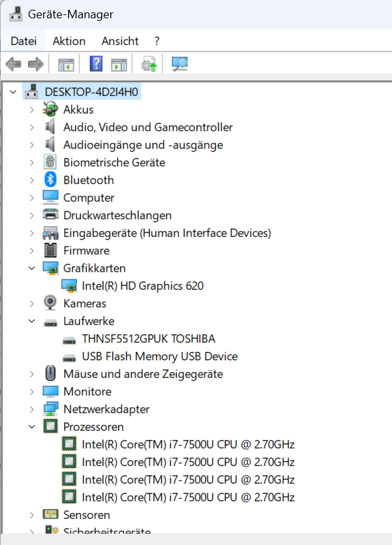Click the Prozessoren category chip icon
The image size is (392, 545).
50,426
